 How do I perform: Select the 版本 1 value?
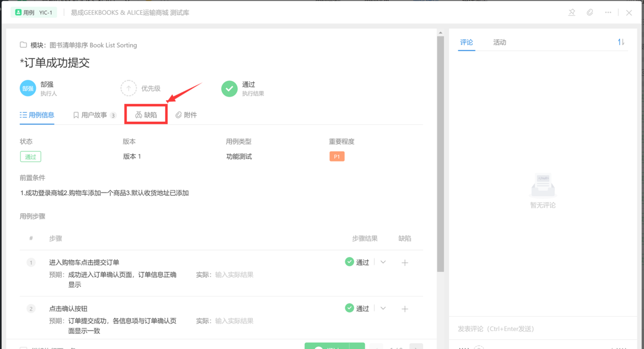pyautogui.click(x=132, y=157)
